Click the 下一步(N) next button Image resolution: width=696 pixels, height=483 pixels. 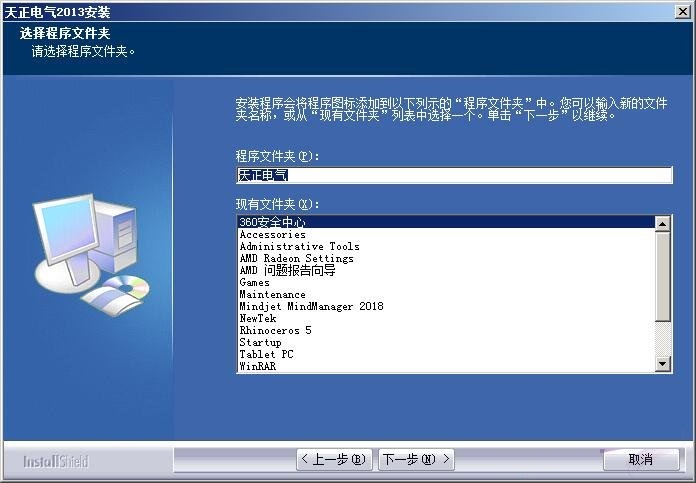coord(416,459)
